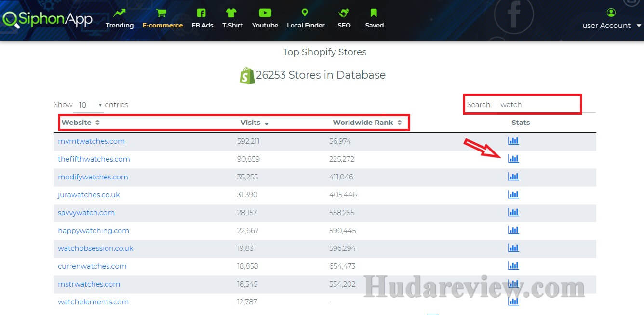
Task: Sort table by Website column
Action: (80, 123)
